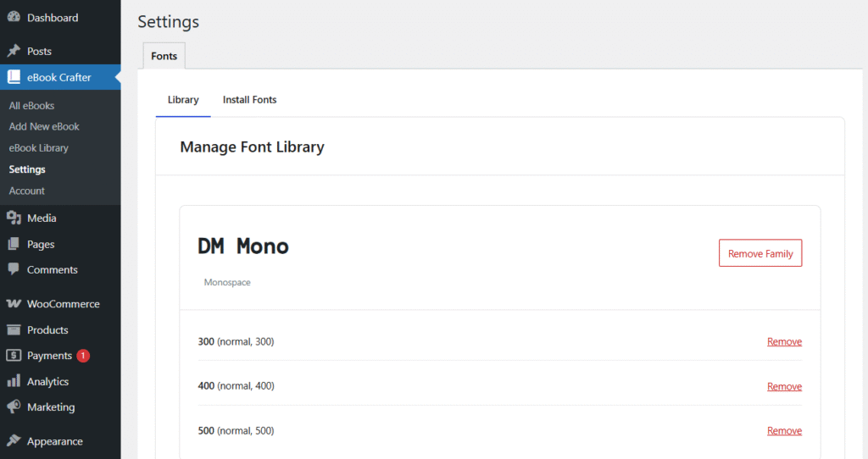
Task: Open the Pages menu label
Action: tap(41, 245)
